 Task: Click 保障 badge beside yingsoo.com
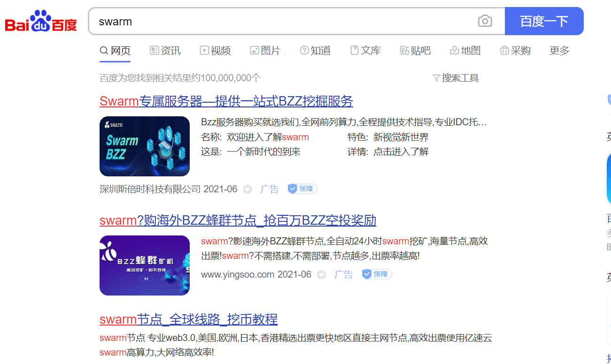[x=377, y=274]
